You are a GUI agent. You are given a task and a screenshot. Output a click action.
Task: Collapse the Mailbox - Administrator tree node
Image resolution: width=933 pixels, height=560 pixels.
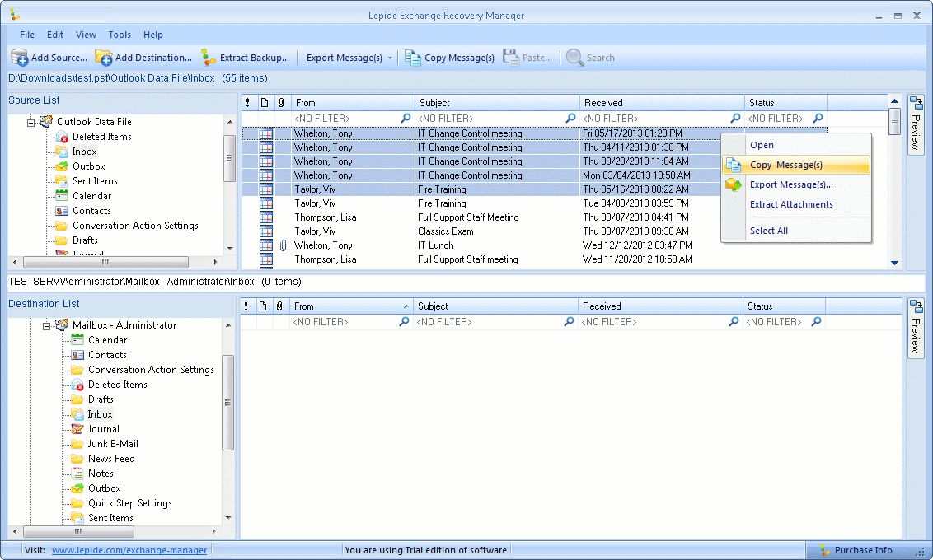(46, 325)
